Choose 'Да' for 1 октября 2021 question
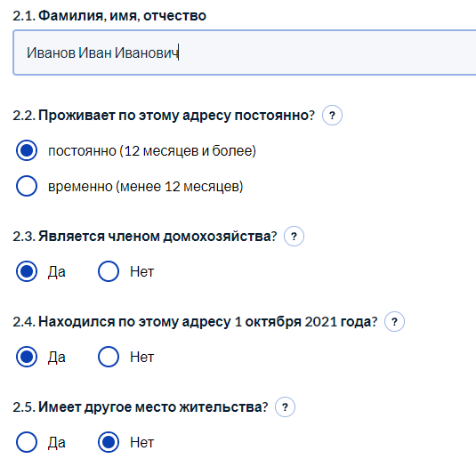This screenshot has height=475, width=476. (27, 357)
